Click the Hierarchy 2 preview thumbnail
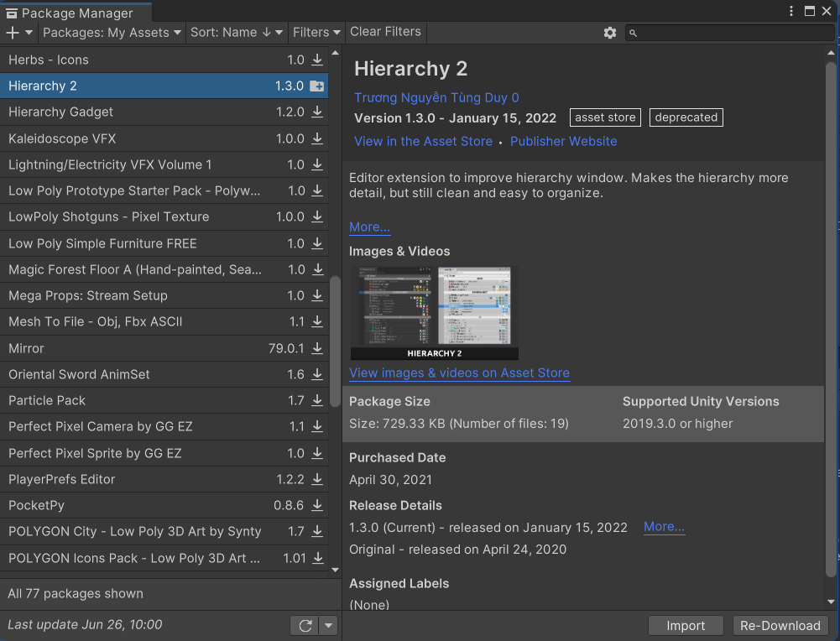This screenshot has width=840, height=641. [x=435, y=313]
